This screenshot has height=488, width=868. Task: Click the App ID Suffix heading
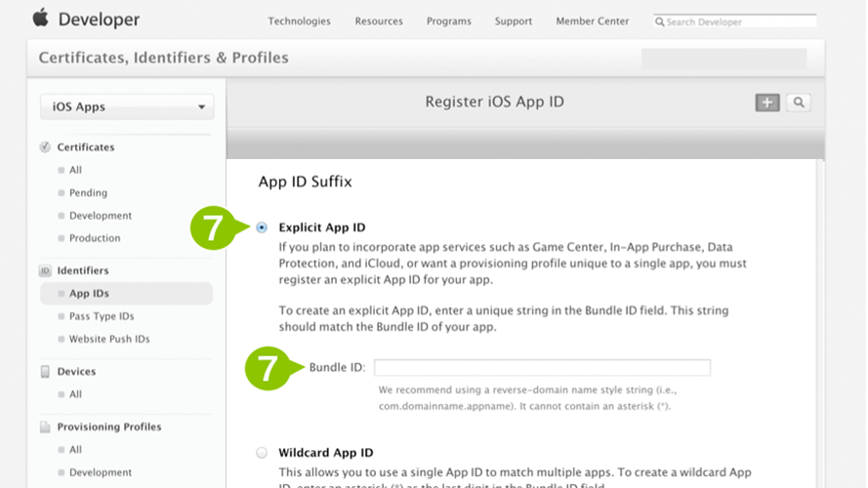coord(305,182)
